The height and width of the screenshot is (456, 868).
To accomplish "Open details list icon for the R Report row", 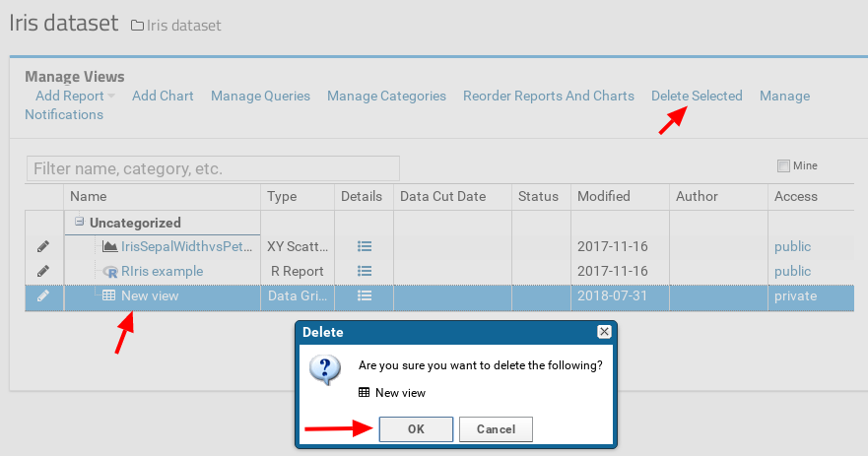I will 364,271.
